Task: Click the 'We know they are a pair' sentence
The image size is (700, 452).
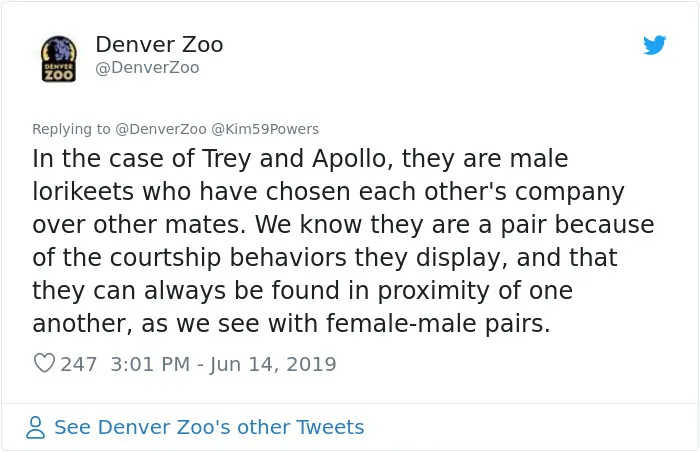Action: tap(400, 225)
